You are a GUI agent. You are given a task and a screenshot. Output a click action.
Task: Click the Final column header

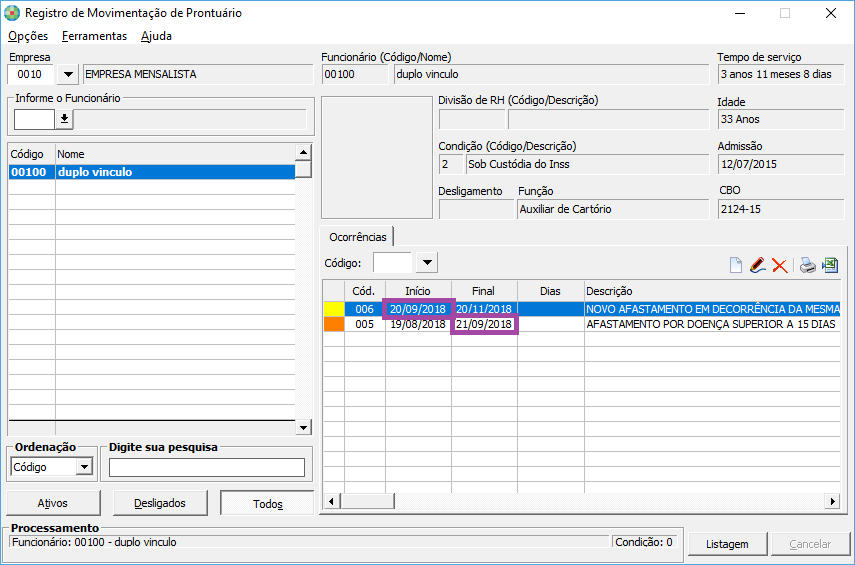tap(484, 291)
